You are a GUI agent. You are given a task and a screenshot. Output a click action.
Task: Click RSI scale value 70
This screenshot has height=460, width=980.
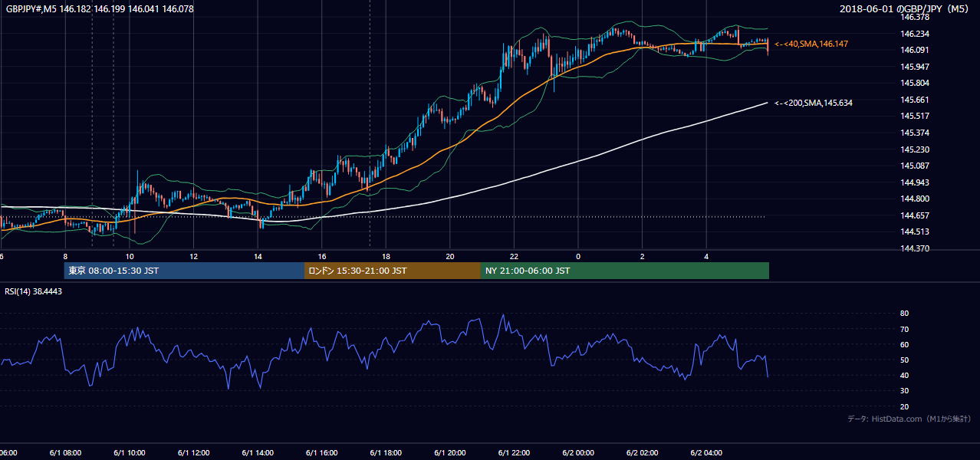(x=904, y=329)
